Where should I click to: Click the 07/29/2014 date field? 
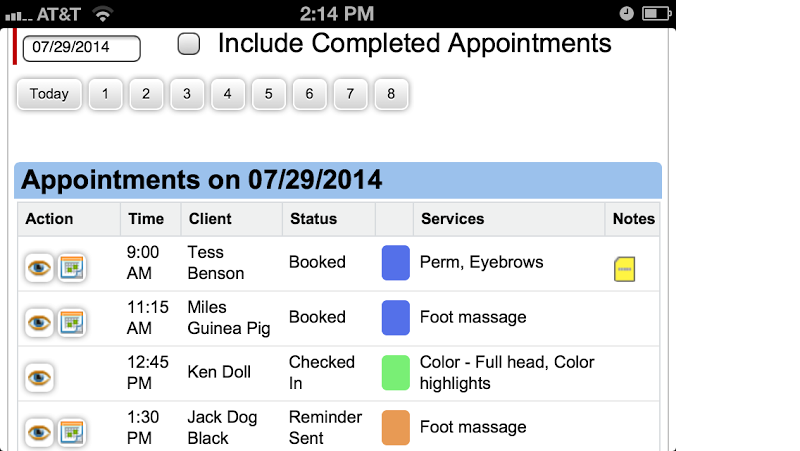(82, 48)
